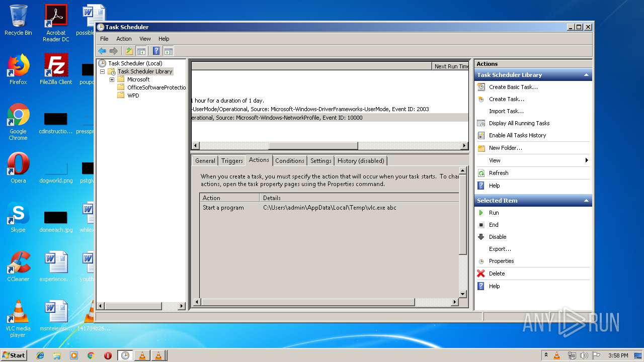The image size is (644, 362).
Task: Click the Forward arrow toolbar icon
Action: tap(114, 51)
